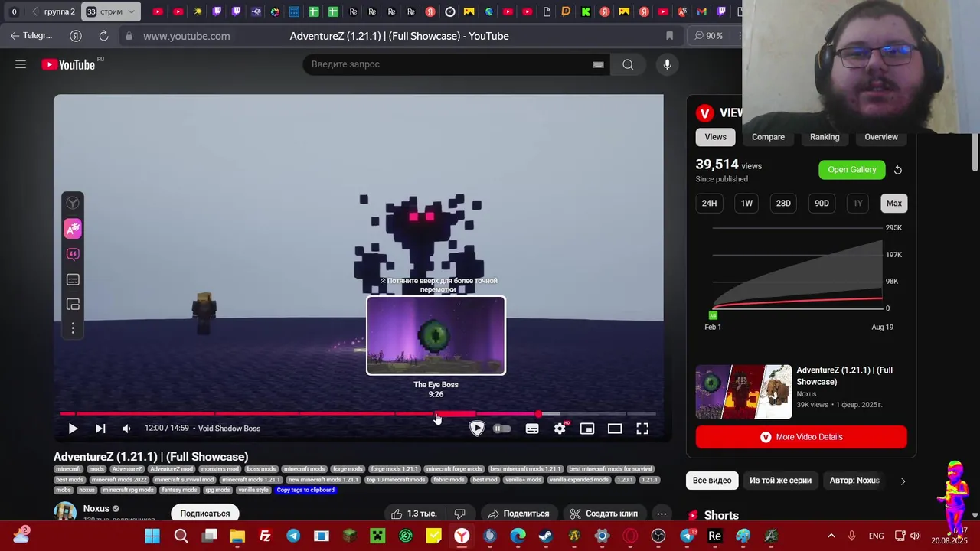This screenshot has width=980, height=551.
Task: Show hidden system tray icons
Action: click(x=831, y=536)
